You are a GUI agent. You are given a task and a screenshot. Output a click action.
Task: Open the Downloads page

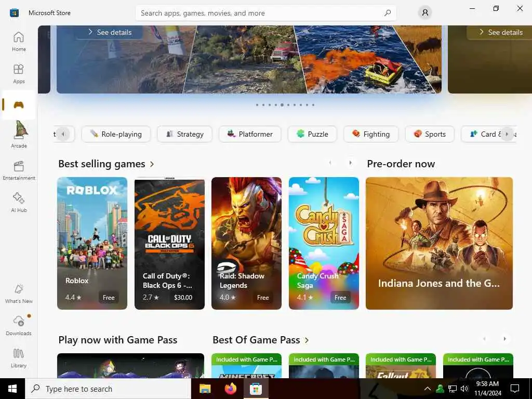[x=19, y=326]
